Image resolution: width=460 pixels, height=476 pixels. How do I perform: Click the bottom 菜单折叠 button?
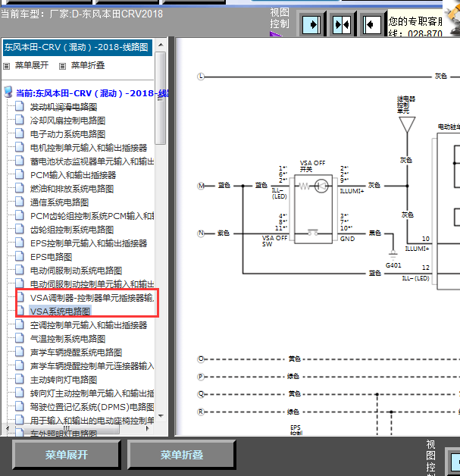(x=181, y=455)
